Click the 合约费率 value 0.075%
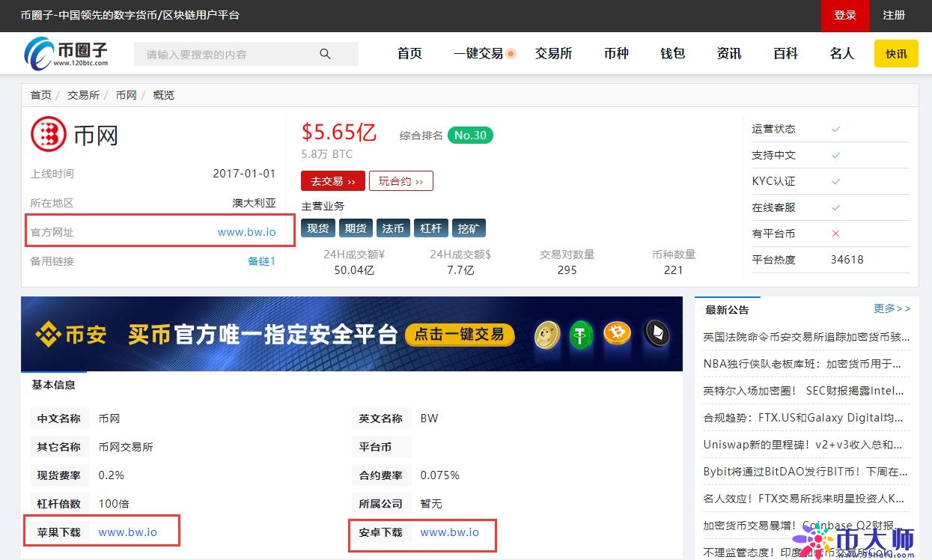 [440, 475]
